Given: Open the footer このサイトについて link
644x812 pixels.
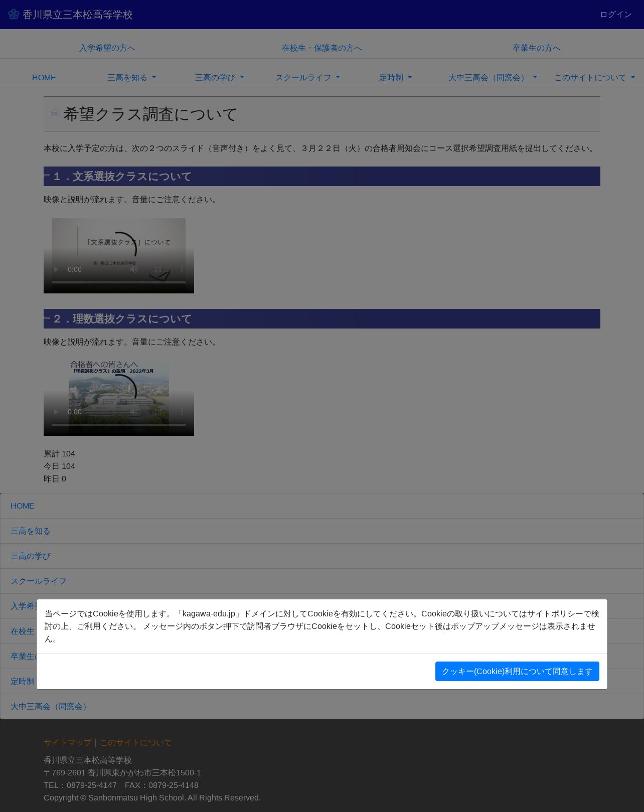Looking at the screenshot, I should coord(136,743).
